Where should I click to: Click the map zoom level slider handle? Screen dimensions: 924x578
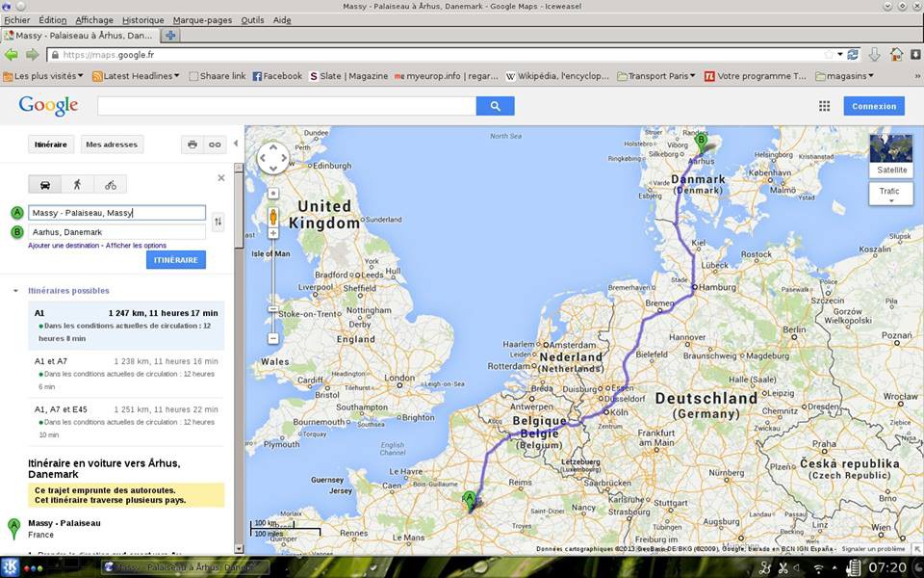coord(272,309)
